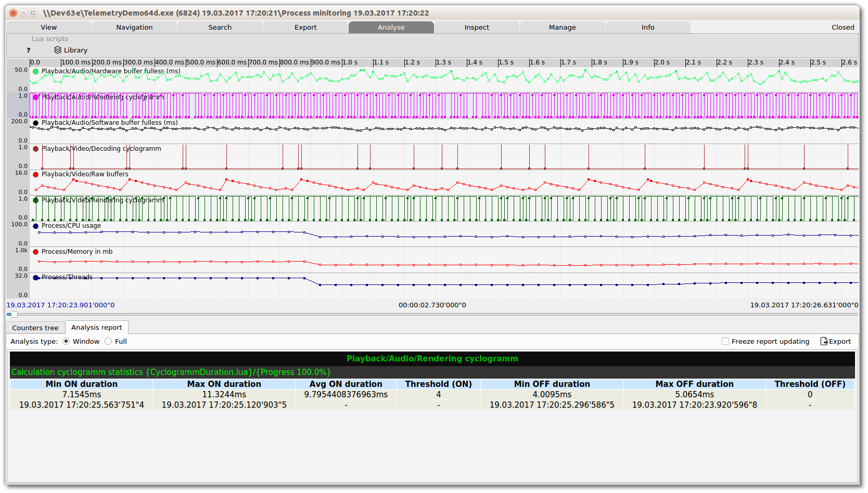Viewport: 868px width, 493px height.
Task: Click red Process Memory counter marker
Action: tap(36, 252)
